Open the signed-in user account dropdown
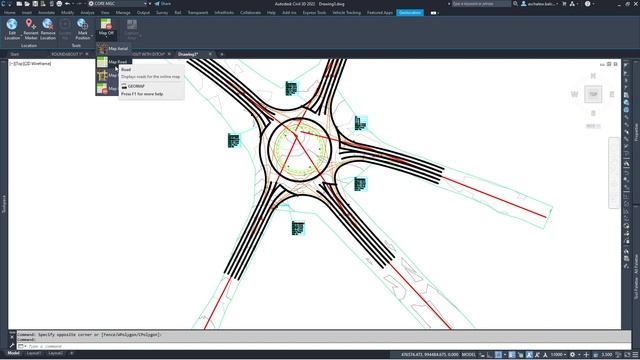 point(540,4)
